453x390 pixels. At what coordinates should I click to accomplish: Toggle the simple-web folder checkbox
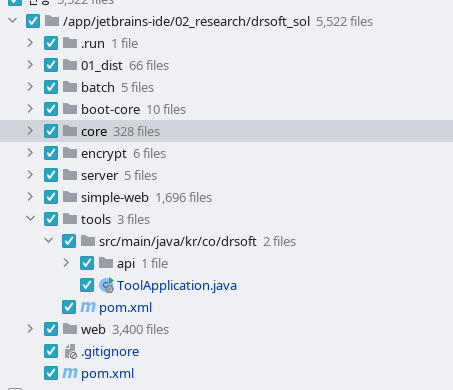point(51,197)
